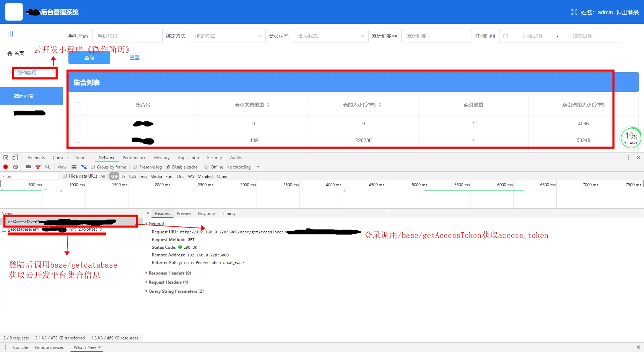Click the 查询 search button

pyautogui.click(x=89, y=58)
